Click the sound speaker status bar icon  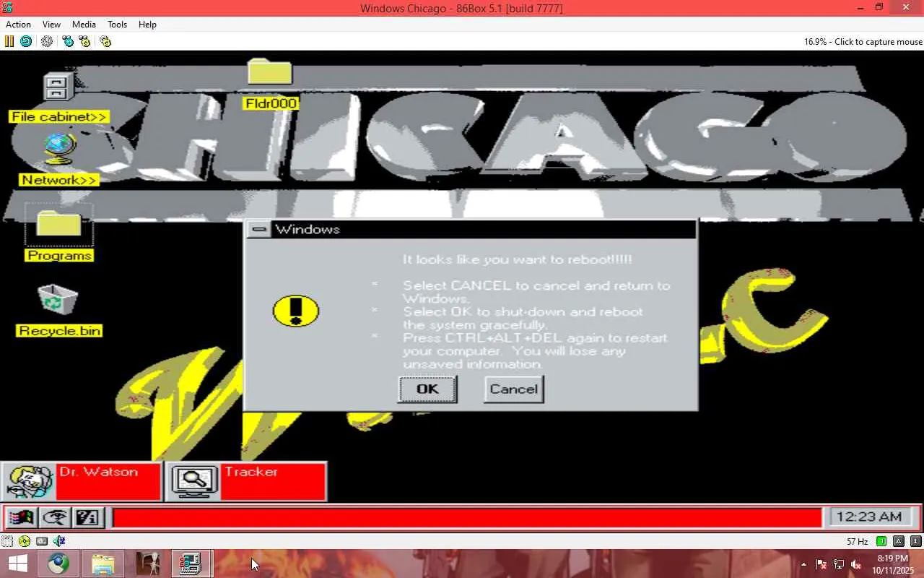(x=59, y=541)
